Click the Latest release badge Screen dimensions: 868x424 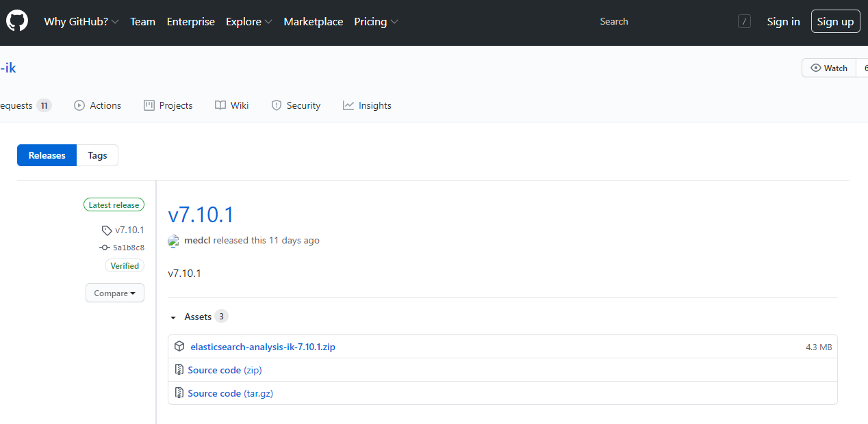point(114,204)
